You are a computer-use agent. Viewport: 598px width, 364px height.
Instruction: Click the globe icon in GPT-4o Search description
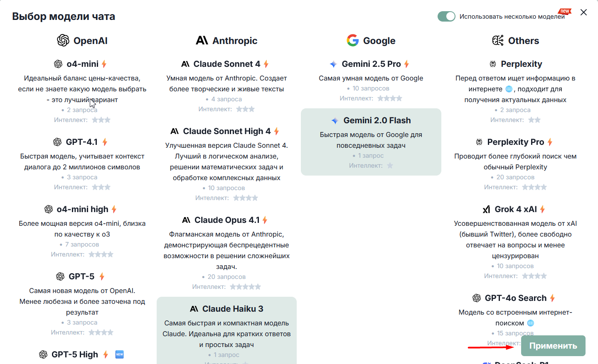(531, 323)
